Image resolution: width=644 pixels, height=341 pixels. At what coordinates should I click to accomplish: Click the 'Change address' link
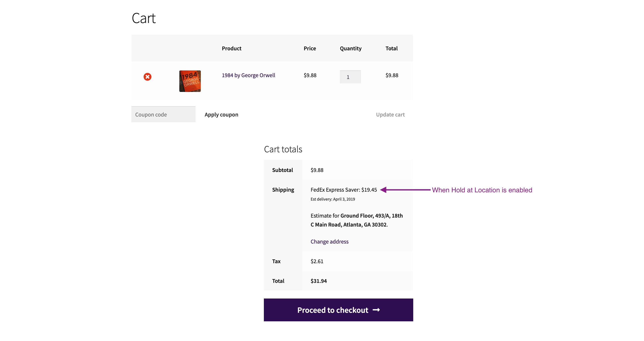point(330,241)
